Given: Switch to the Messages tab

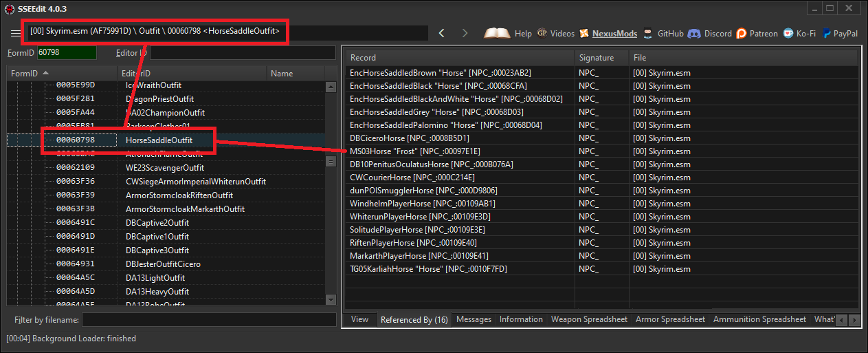Looking at the screenshot, I should [474, 319].
